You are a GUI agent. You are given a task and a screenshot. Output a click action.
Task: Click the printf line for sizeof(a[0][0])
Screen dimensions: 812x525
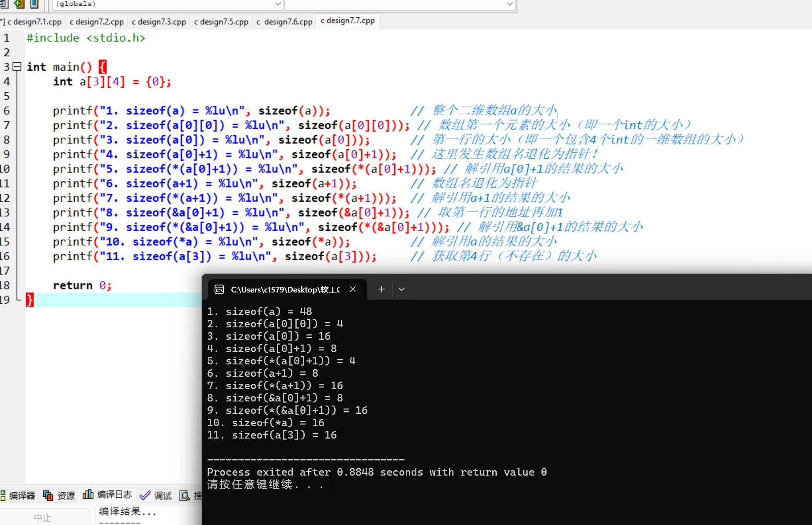tap(231, 125)
